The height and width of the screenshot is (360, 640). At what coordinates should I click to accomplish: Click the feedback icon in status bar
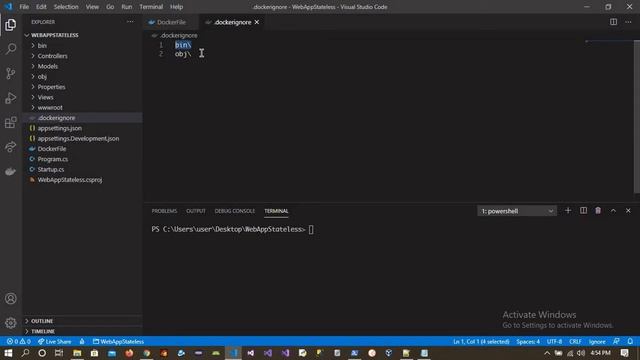click(x=616, y=341)
